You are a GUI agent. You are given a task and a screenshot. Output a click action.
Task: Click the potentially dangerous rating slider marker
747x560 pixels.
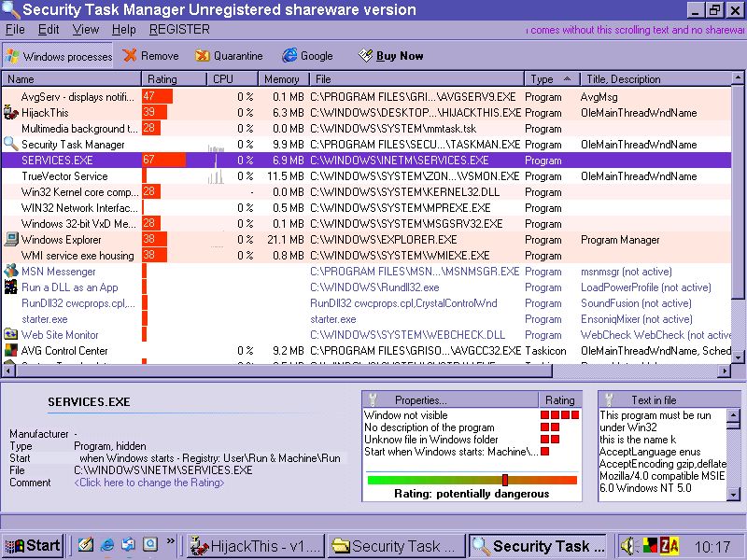click(x=505, y=480)
